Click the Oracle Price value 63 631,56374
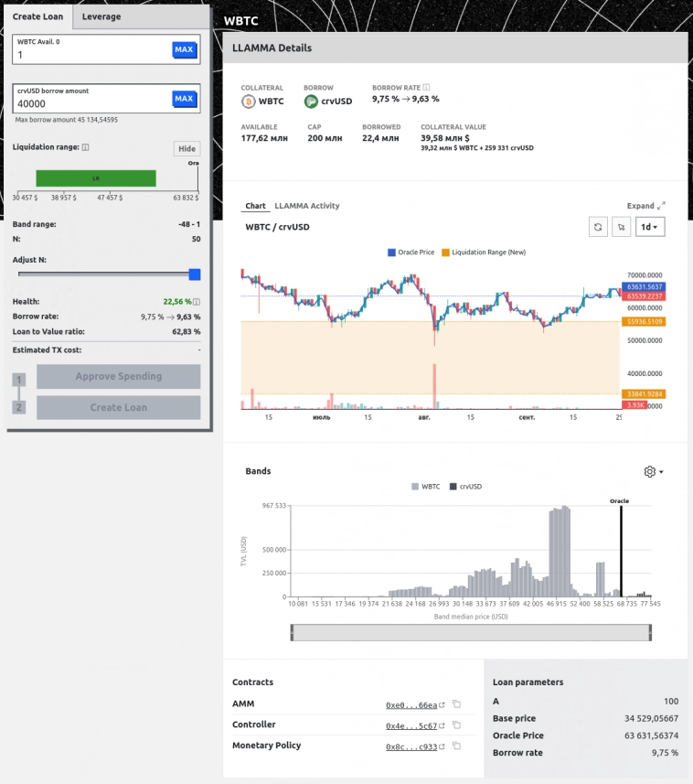 tap(651, 736)
